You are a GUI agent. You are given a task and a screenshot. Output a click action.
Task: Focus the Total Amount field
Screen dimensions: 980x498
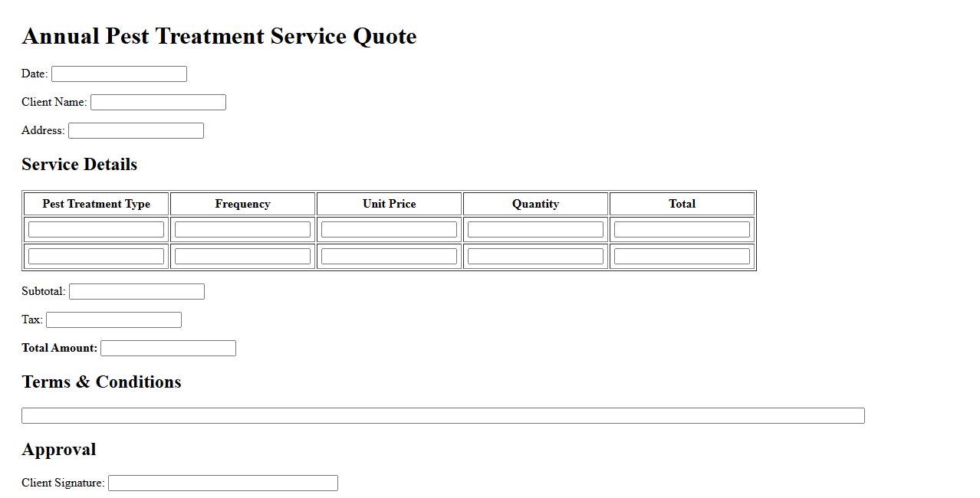[x=168, y=349]
